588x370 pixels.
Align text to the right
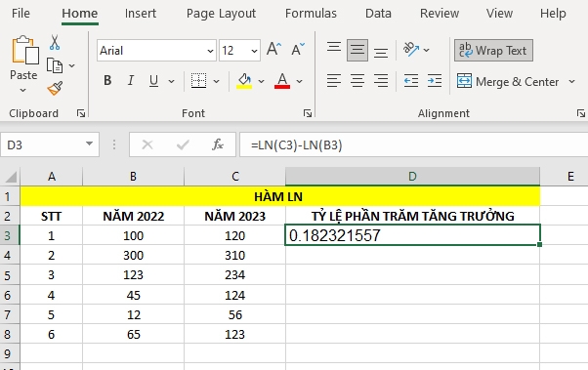click(381, 81)
